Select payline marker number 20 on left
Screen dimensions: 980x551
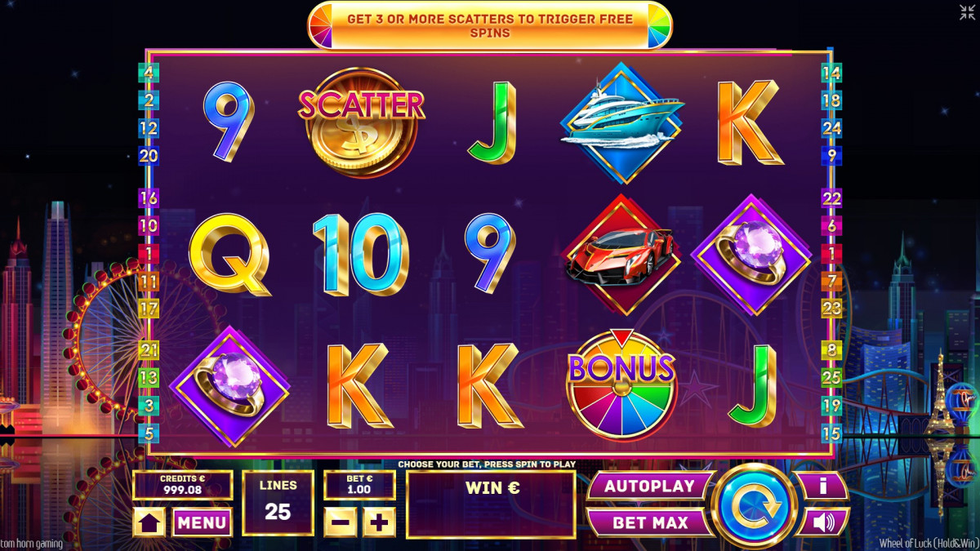pyautogui.click(x=149, y=156)
